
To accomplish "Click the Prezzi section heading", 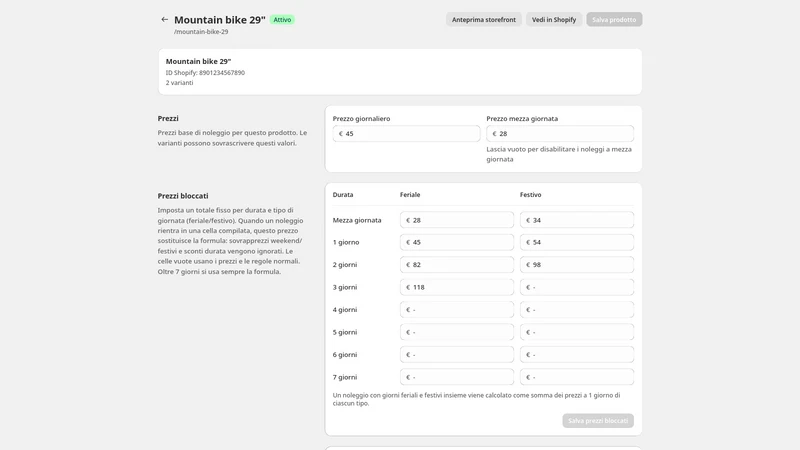I will pos(168,118).
